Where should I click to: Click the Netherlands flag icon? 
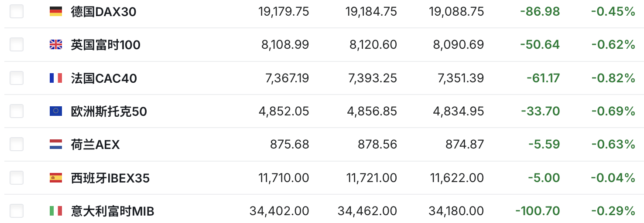56,144
